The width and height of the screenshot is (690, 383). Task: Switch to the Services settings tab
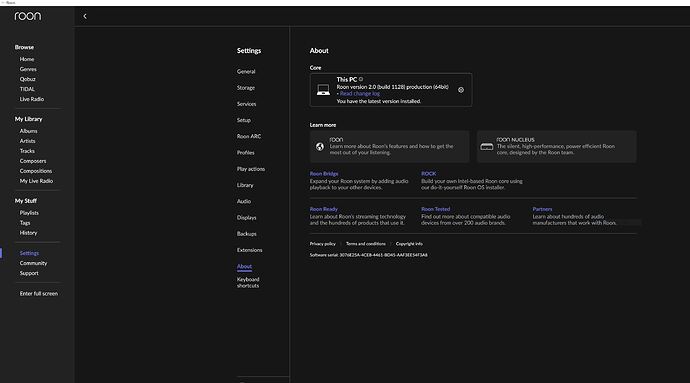(246, 104)
